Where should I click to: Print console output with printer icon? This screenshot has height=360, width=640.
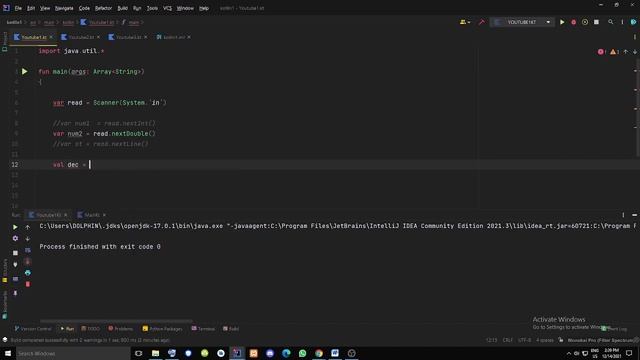click(28, 273)
